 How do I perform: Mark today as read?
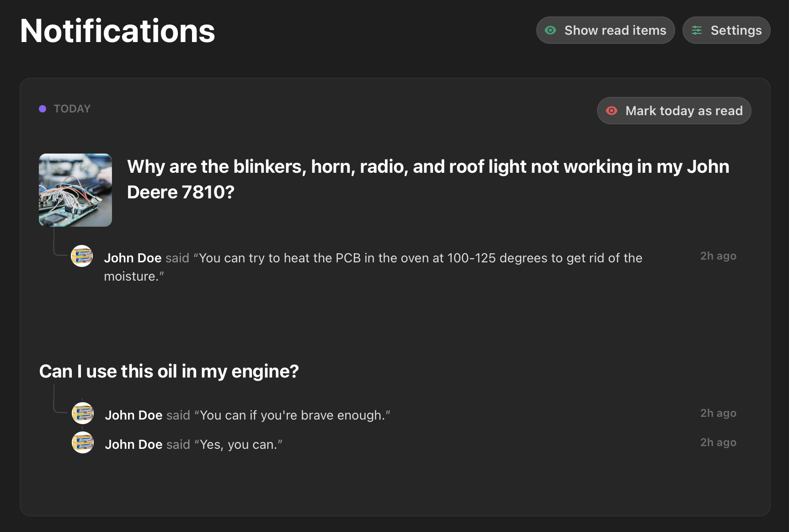point(674,111)
